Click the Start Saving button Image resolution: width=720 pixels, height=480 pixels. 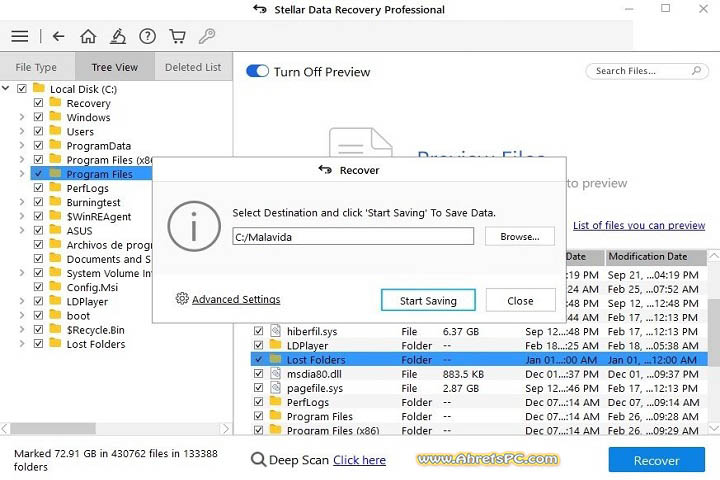[428, 300]
